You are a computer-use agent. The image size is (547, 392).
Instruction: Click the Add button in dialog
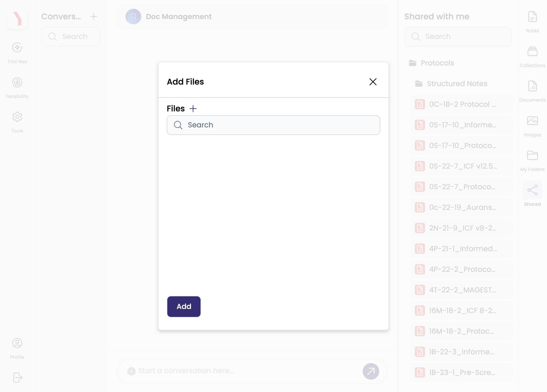(x=184, y=306)
